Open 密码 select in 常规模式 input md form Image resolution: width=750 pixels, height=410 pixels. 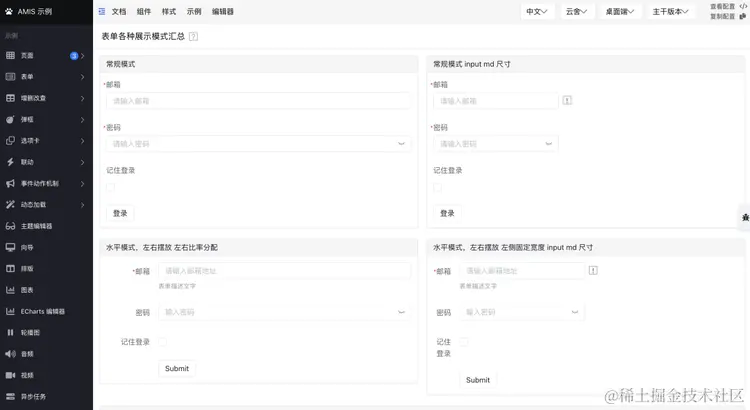pos(496,144)
